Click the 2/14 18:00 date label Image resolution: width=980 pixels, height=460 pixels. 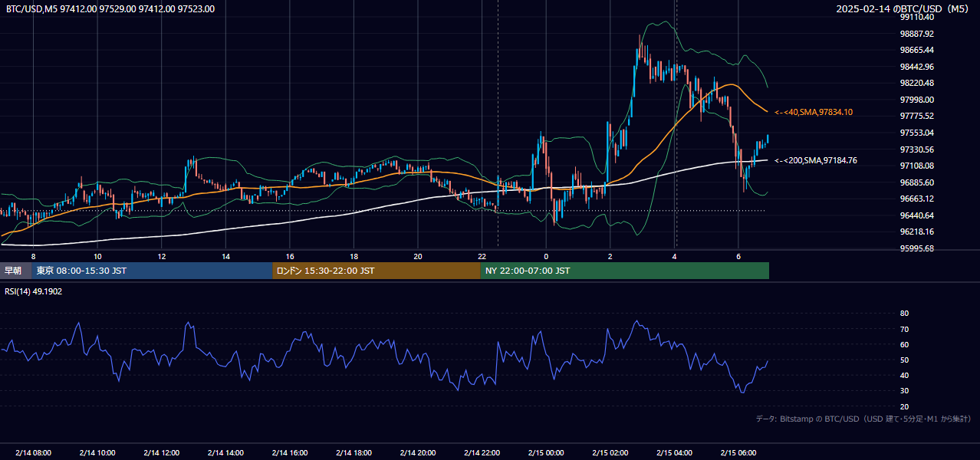coord(354,452)
